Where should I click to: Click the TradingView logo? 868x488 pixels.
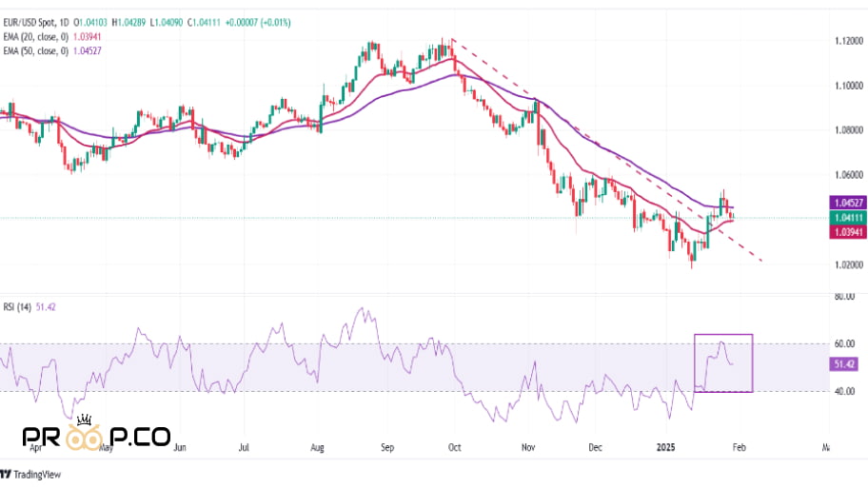coord(30,474)
